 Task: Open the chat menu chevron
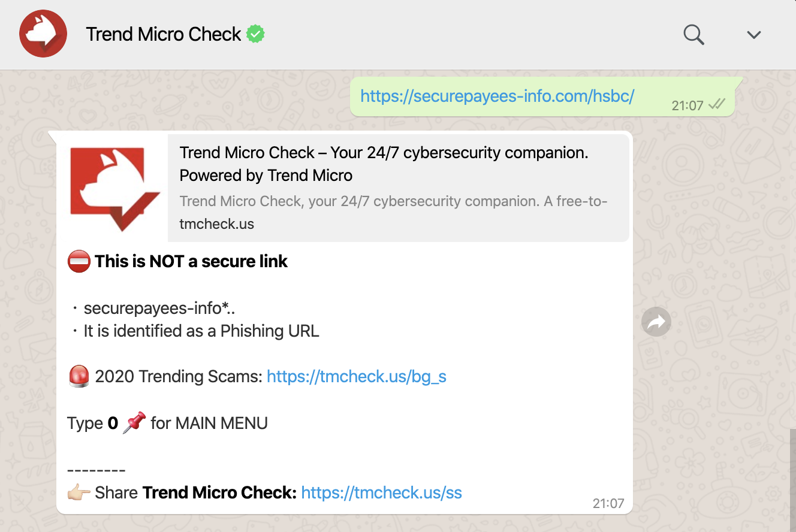pos(753,35)
